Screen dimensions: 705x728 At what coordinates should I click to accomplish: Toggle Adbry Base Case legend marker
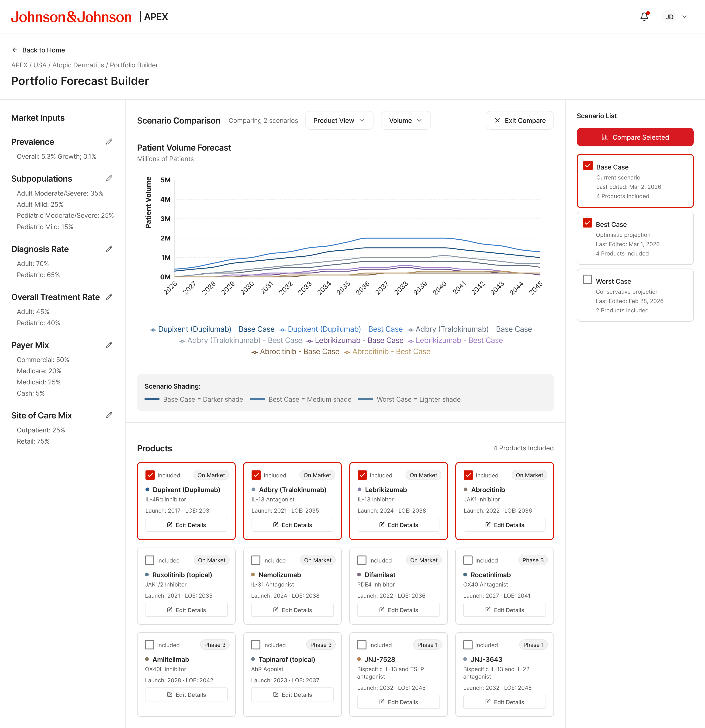tap(411, 330)
